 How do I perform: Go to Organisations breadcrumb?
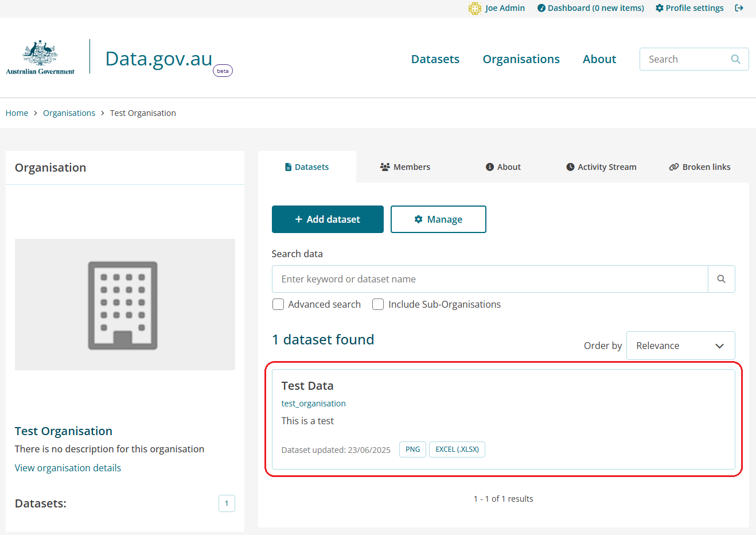point(69,113)
